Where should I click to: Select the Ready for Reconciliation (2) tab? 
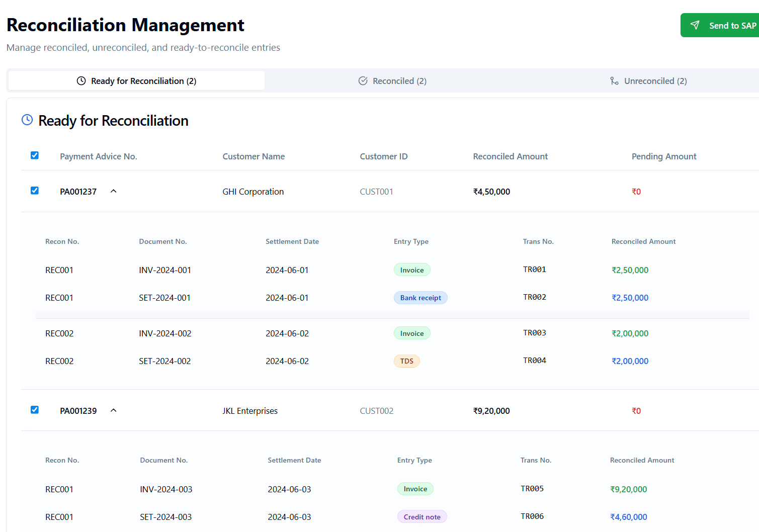136,80
